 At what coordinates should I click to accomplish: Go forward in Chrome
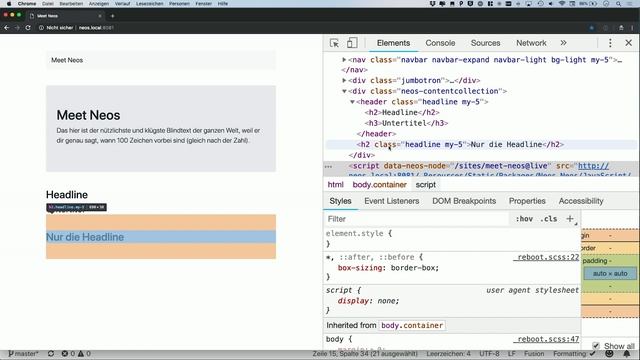pyautogui.click(x=17, y=28)
